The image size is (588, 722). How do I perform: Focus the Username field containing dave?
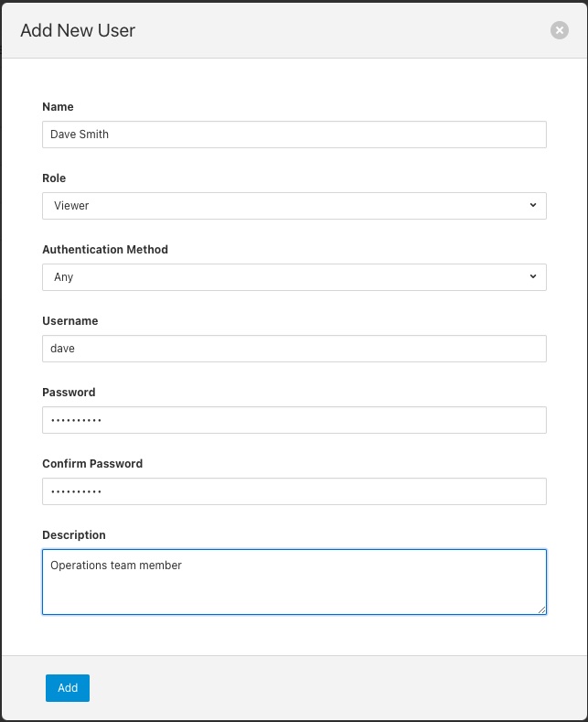294,349
